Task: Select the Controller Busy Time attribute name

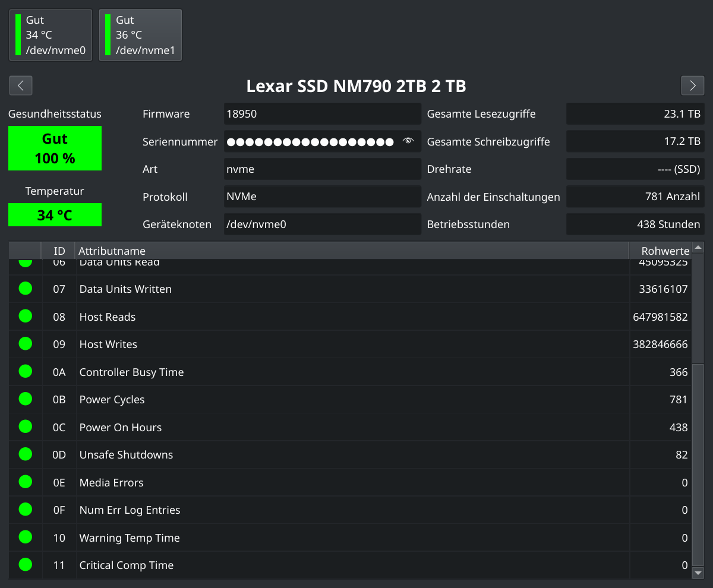Action: [131, 372]
